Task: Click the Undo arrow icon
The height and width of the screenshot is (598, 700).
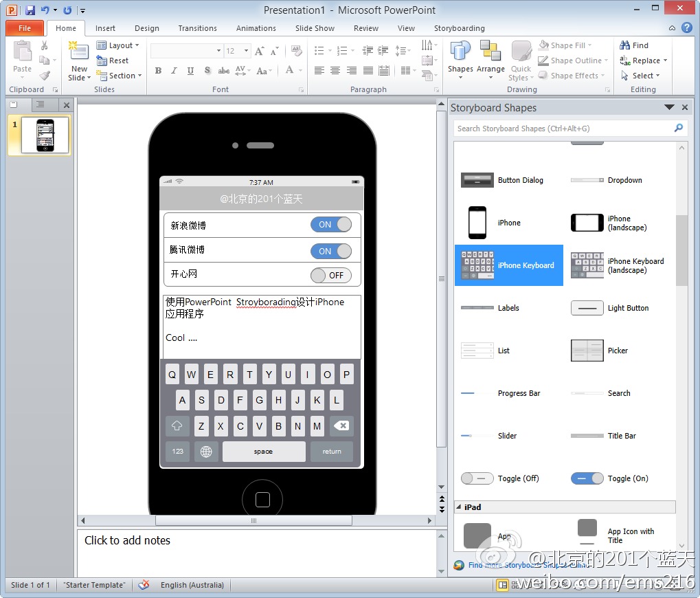Action: [x=45, y=10]
